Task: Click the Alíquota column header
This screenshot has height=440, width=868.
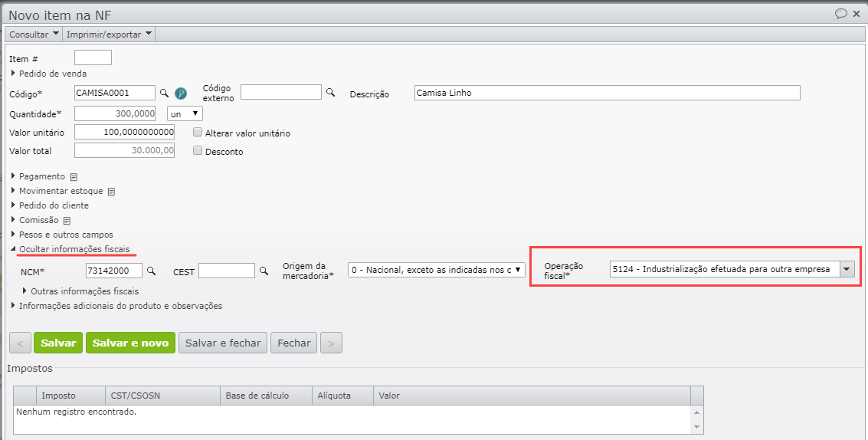Action: [x=342, y=396]
